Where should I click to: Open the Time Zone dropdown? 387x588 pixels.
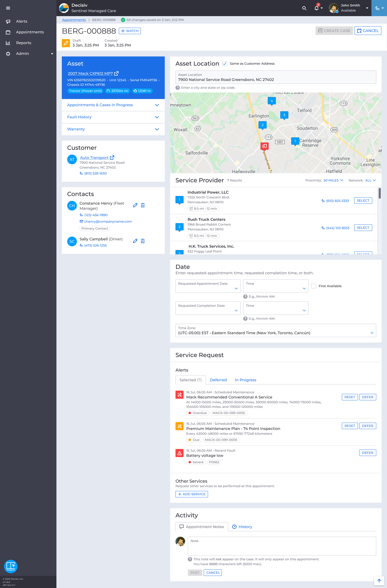point(276,331)
